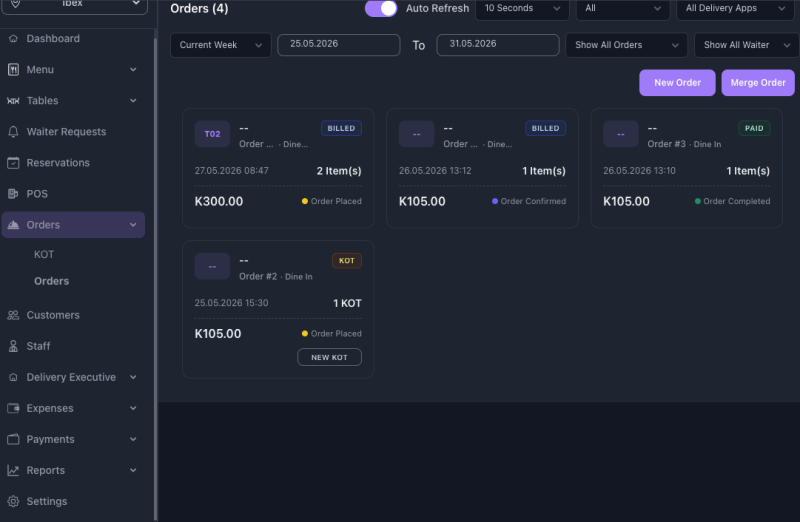Expand the Menu submenu chevron
The height and width of the screenshot is (522, 800).
(x=133, y=70)
